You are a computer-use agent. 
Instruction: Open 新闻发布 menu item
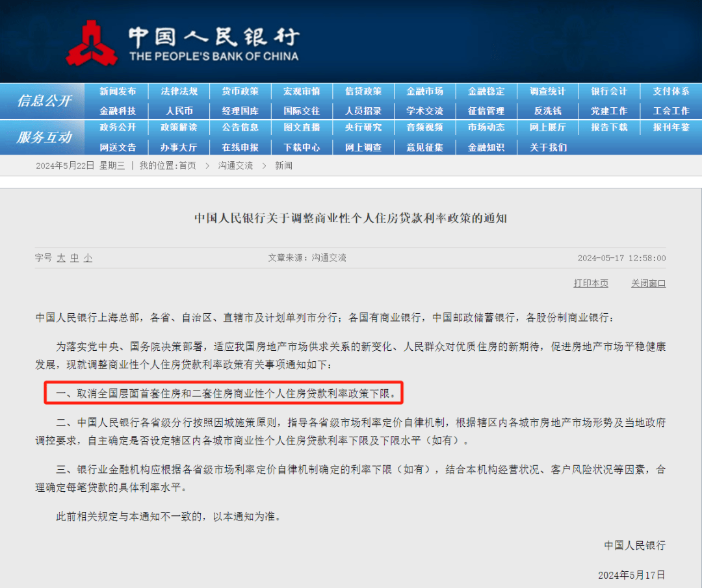[117, 92]
